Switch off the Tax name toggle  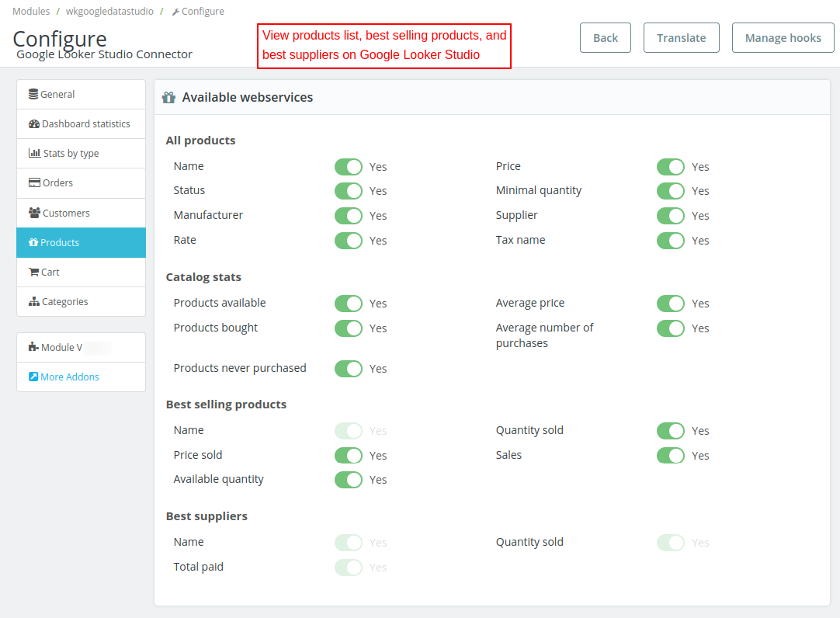tap(671, 241)
